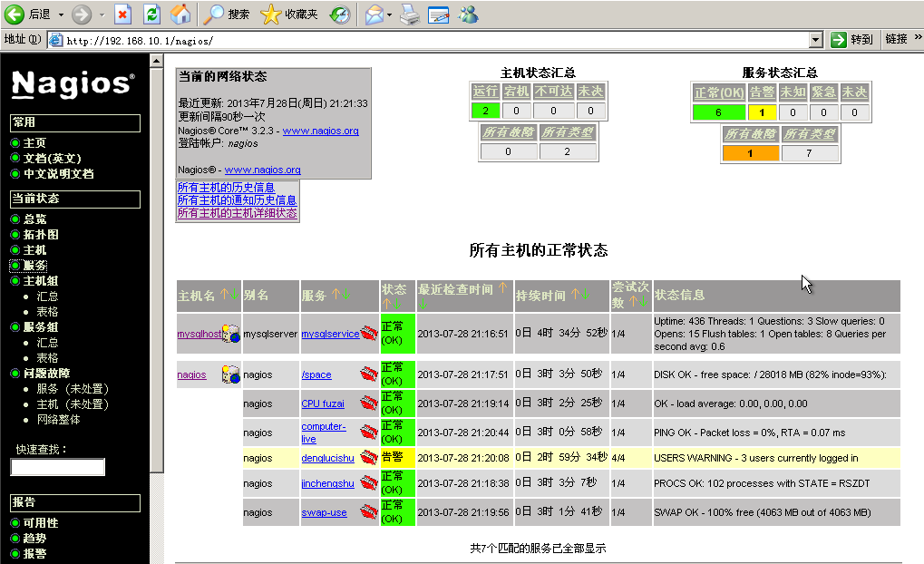924x564 pixels.
Task: Click the Edit page toolbar icon
Action: [439, 15]
